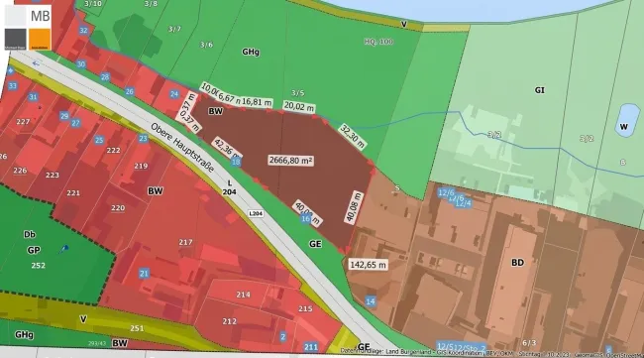Select house number marker 18
This screenshot has height=358, width=644.
click(236, 162)
